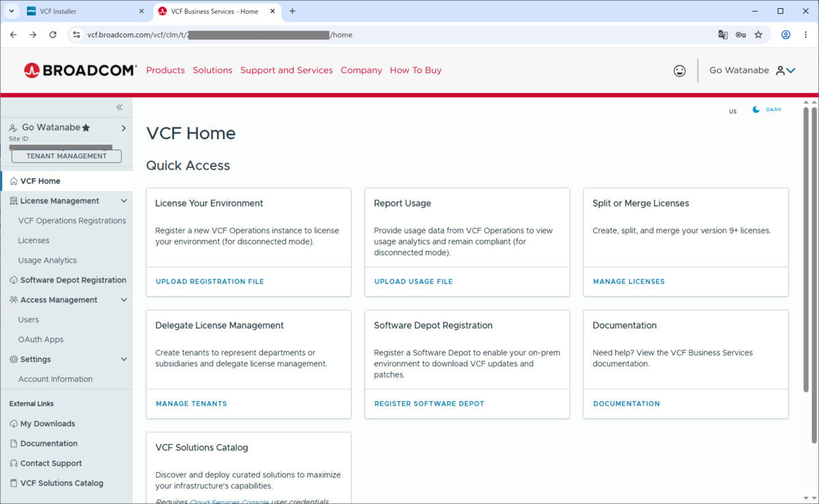Screen dimensions: 819x504
Task: Click the Software Depot Registration cloud icon
Action: 14,280
